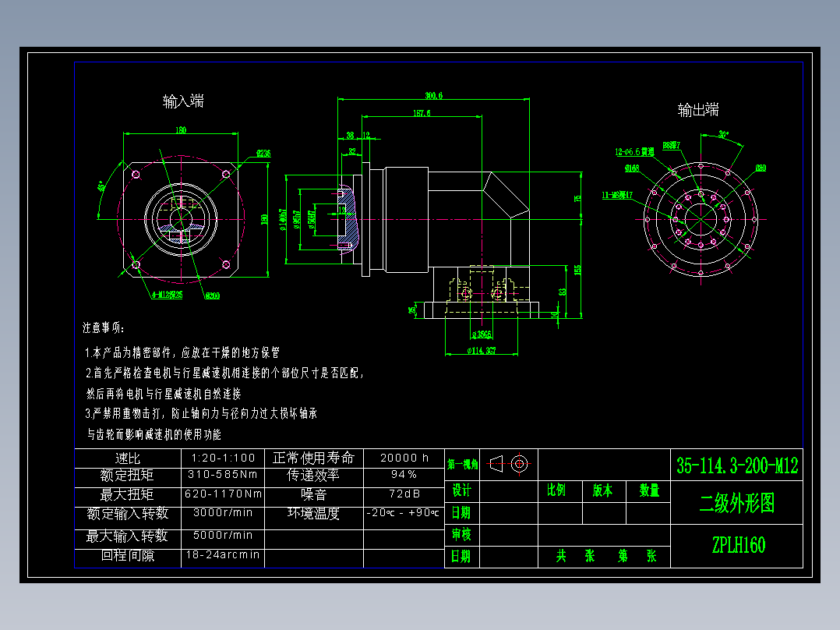Image resolution: width=840 pixels, height=630 pixels.
Task: Select the 额定扭矩 value 310-585Nm
Action: click(x=223, y=474)
